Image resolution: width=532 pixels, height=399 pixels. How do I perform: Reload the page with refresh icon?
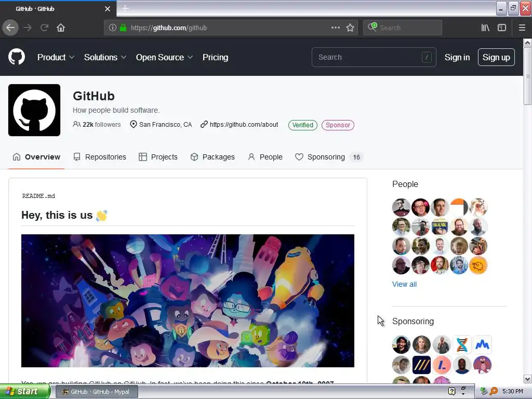pos(45,28)
